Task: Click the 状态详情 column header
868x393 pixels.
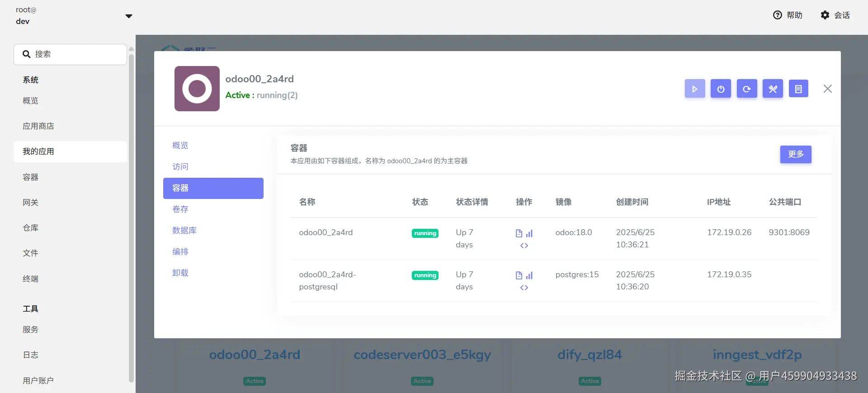Action: 472,202
